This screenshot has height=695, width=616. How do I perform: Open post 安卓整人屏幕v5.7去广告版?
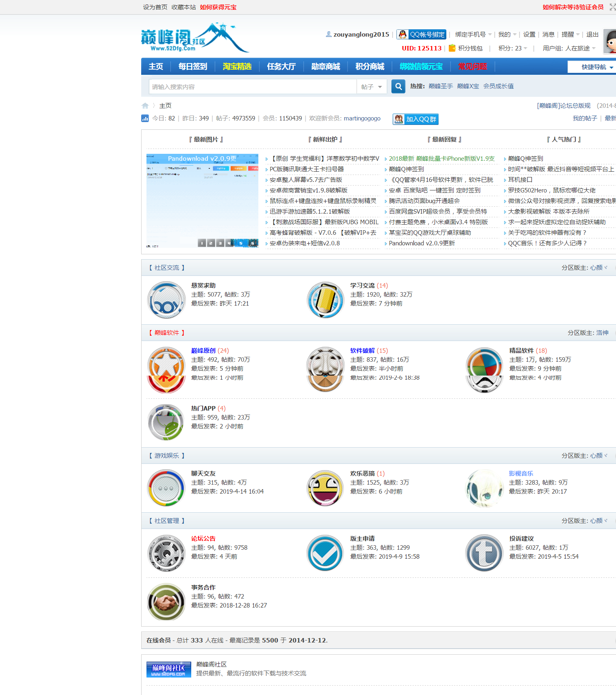pos(306,180)
